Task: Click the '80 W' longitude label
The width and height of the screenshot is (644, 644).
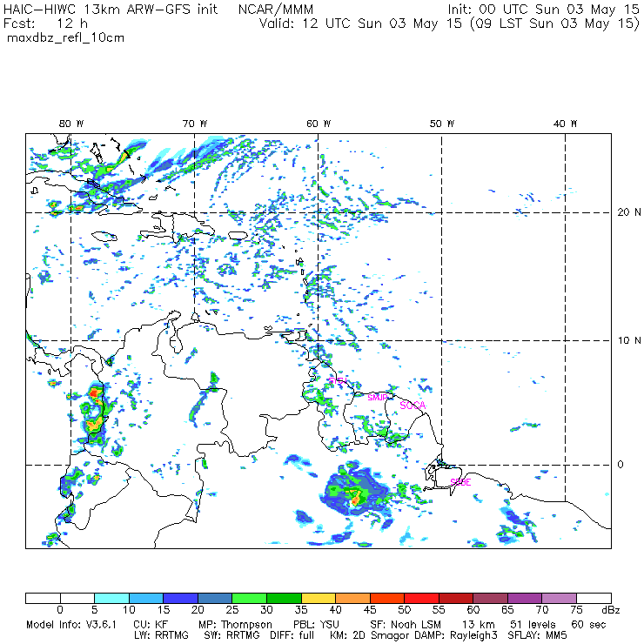Action: 71,124
